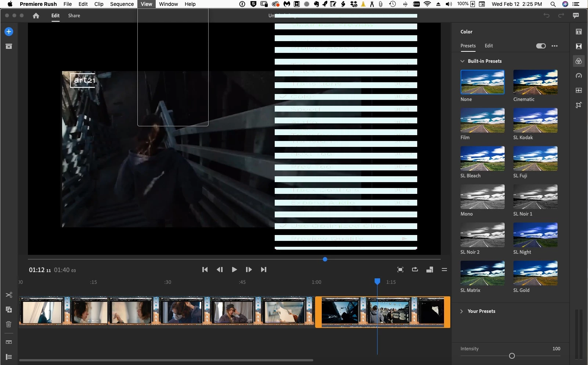Screen dimensions: 588x365
Task: Open the Audio panel in the right sidebar
Action: [579, 90]
